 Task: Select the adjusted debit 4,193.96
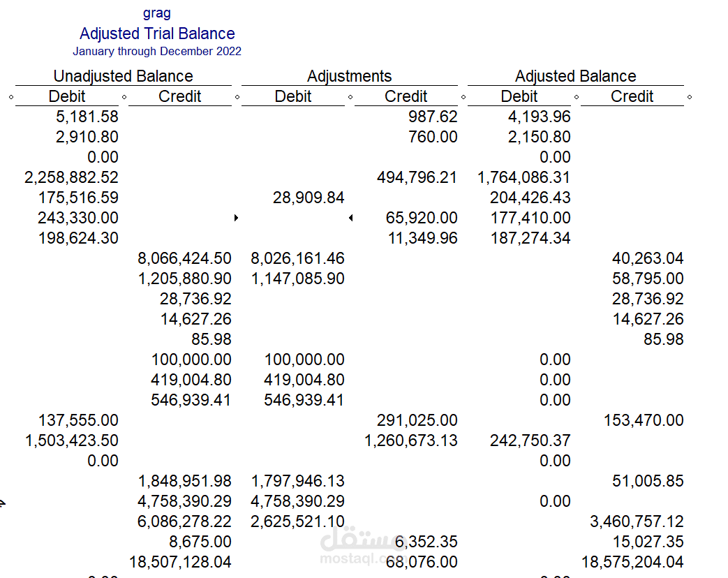[539, 117]
